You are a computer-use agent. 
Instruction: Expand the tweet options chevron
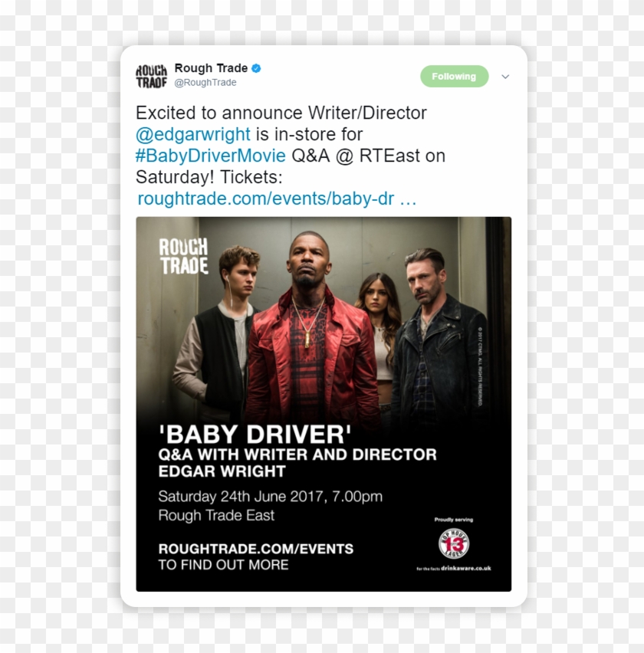pos(505,77)
